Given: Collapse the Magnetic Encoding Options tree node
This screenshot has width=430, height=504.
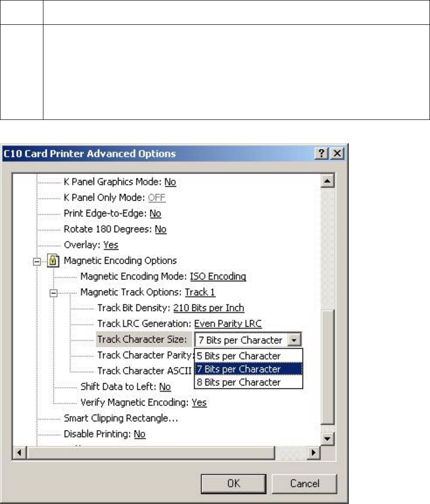Looking at the screenshot, I should pos(37,261).
